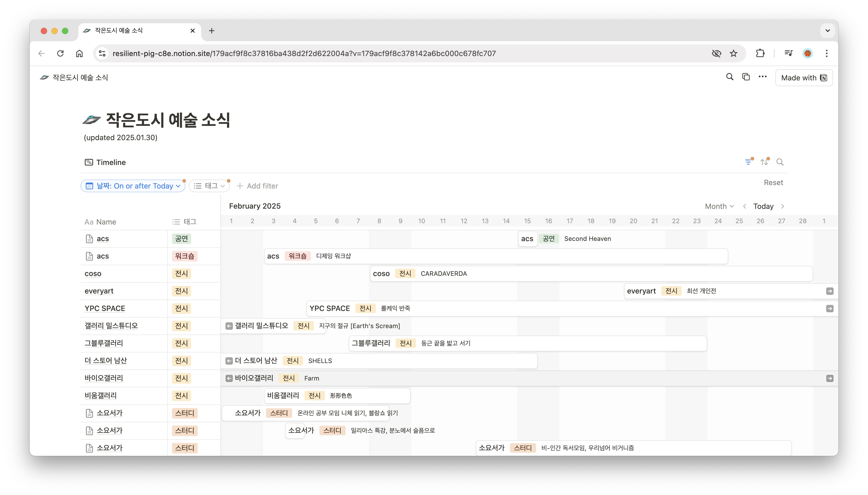Reset the filters
This screenshot has height=495, width=868.
coord(773,182)
